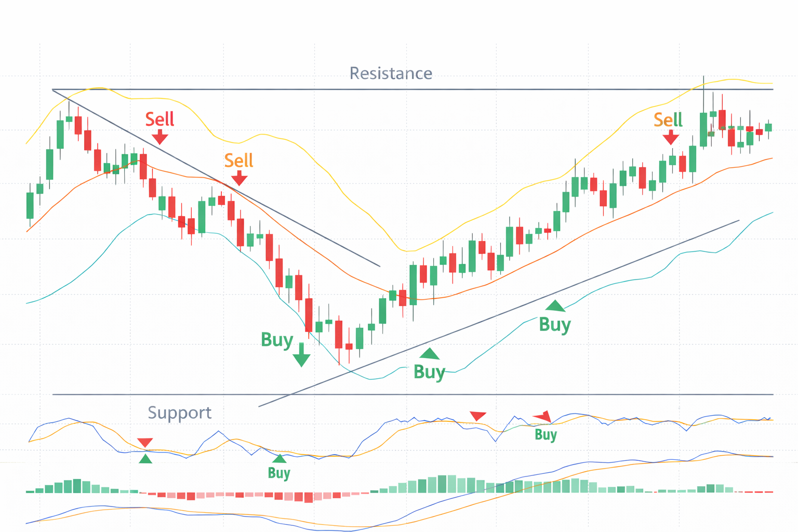Click the Support label near the bottom
The width and height of the screenshot is (798, 532).
[x=179, y=413]
